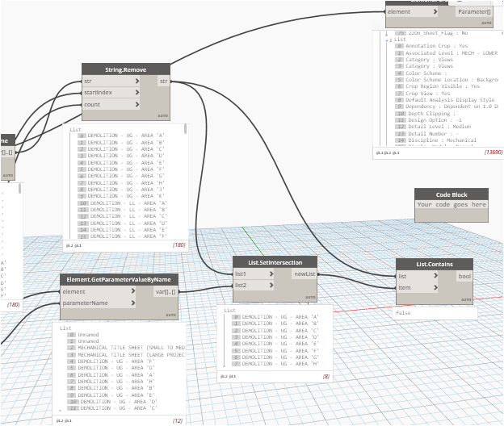Select "DEMOLITION - UG - AREA 'K'" list row
The height and width of the screenshot is (426, 504).
click(x=121, y=196)
